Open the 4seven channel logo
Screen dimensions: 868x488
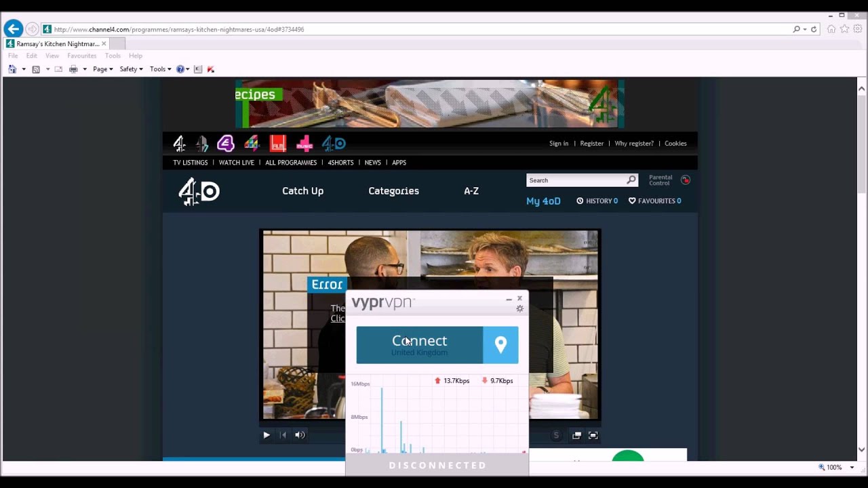(202, 143)
